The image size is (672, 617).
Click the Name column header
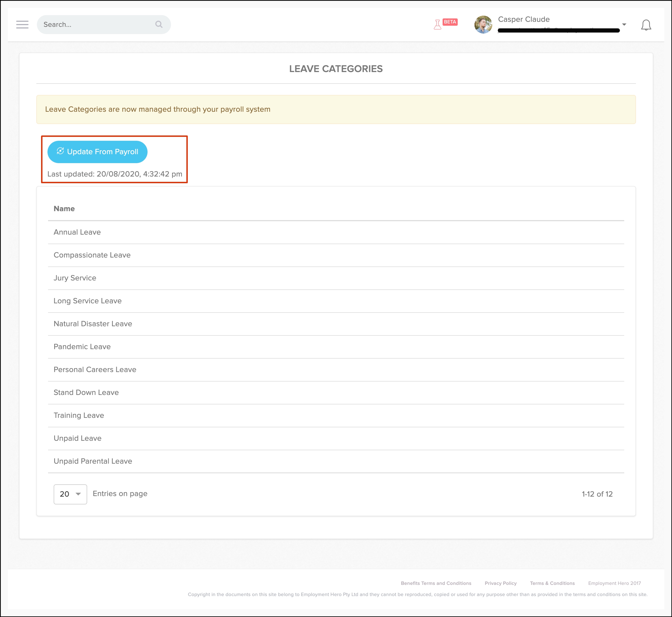pyautogui.click(x=64, y=209)
